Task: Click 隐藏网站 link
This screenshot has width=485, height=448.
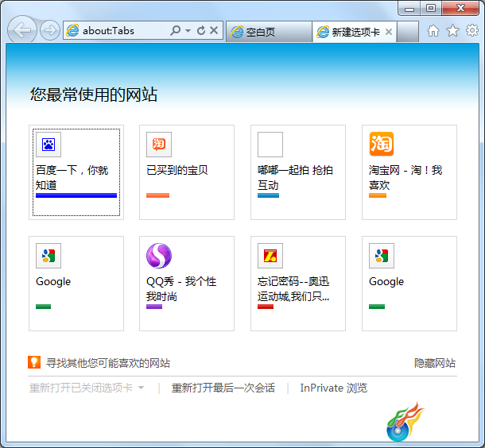Action: [435, 363]
